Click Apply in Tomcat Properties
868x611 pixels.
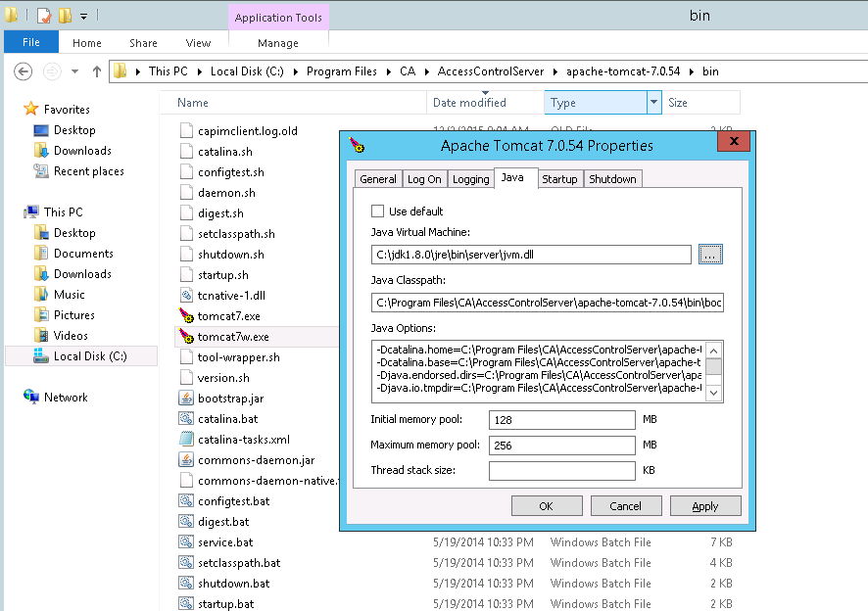tap(705, 506)
